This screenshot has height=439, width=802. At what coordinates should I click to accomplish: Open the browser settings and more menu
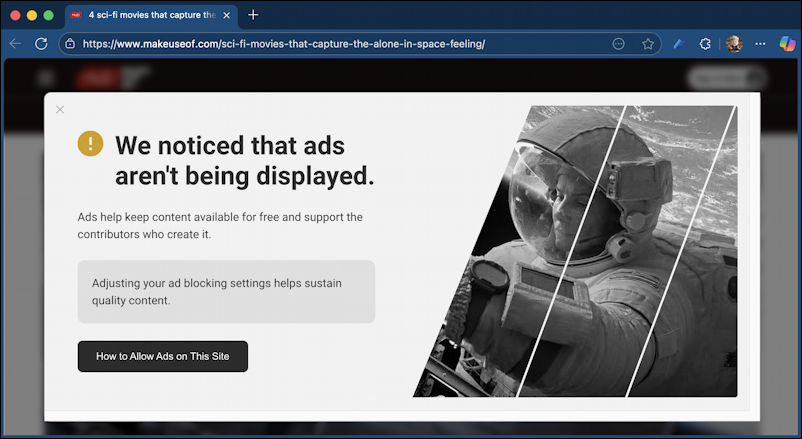tap(761, 44)
